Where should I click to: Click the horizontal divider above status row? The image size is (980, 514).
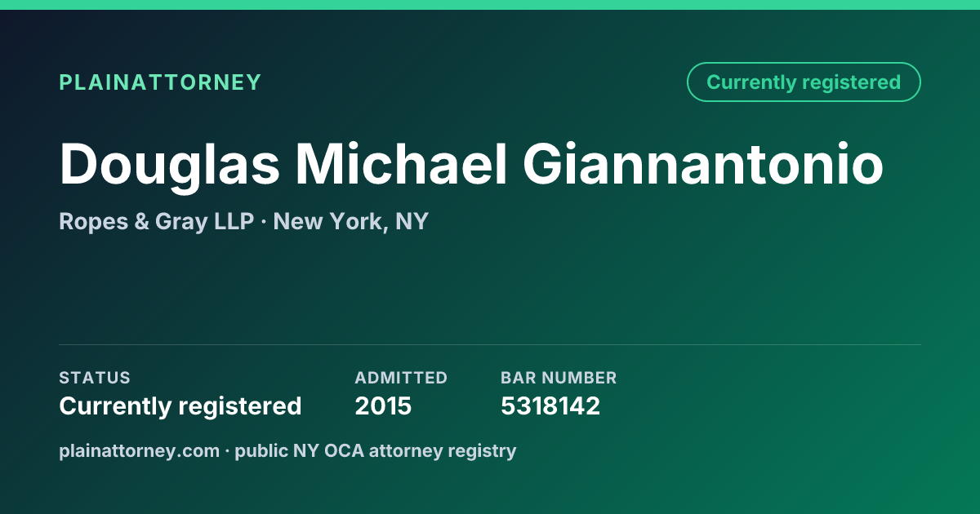[x=490, y=344]
